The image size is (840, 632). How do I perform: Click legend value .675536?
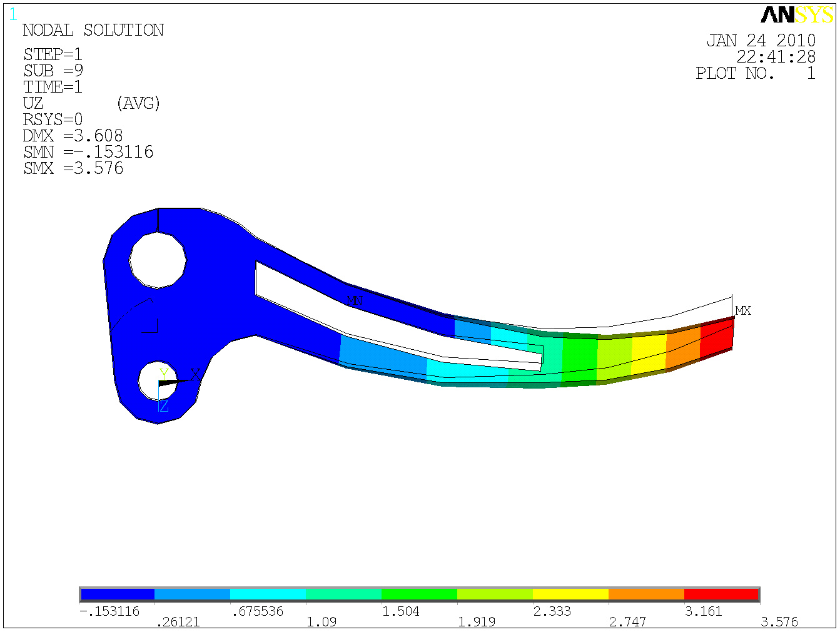click(257, 611)
